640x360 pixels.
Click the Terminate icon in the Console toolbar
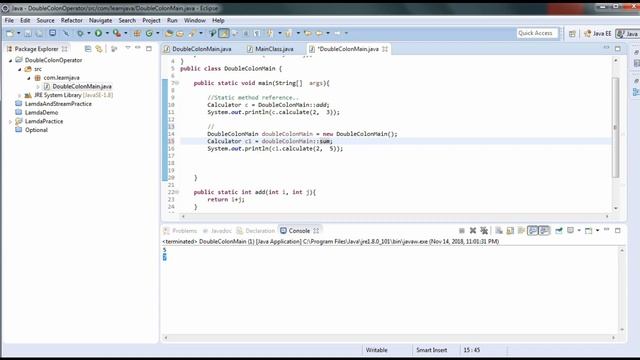click(x=462, y=231)
